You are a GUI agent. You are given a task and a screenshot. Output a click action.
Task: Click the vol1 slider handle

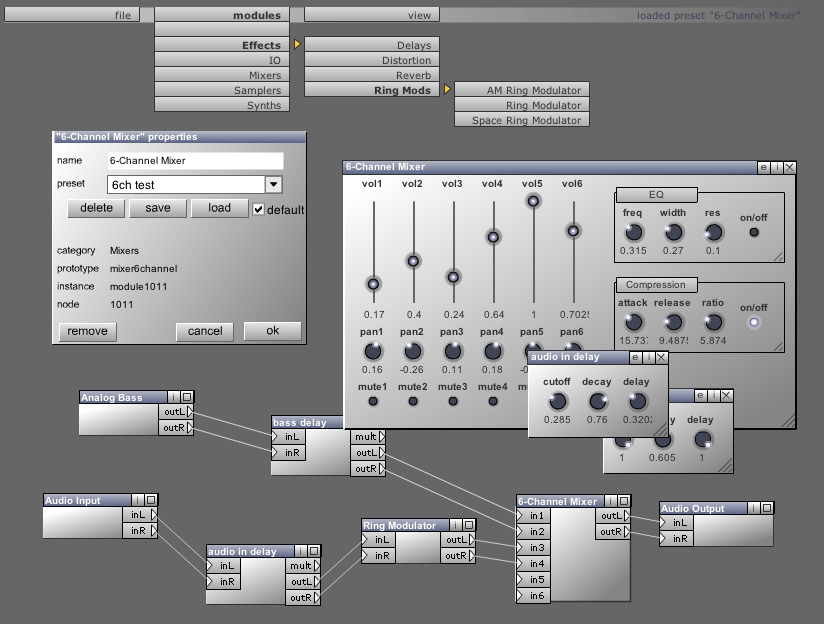coord(373,284)
